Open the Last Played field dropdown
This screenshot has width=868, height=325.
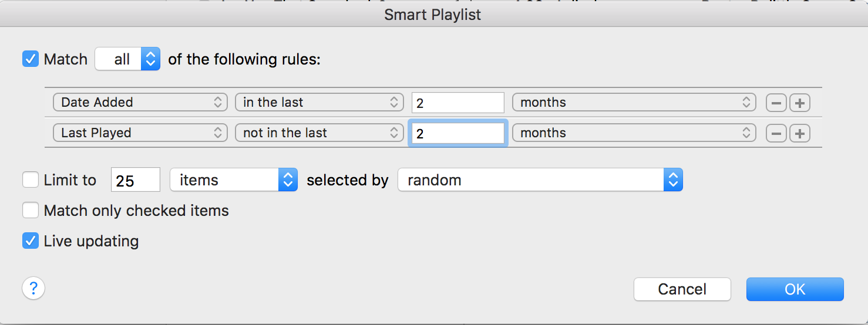click(140, 133)
